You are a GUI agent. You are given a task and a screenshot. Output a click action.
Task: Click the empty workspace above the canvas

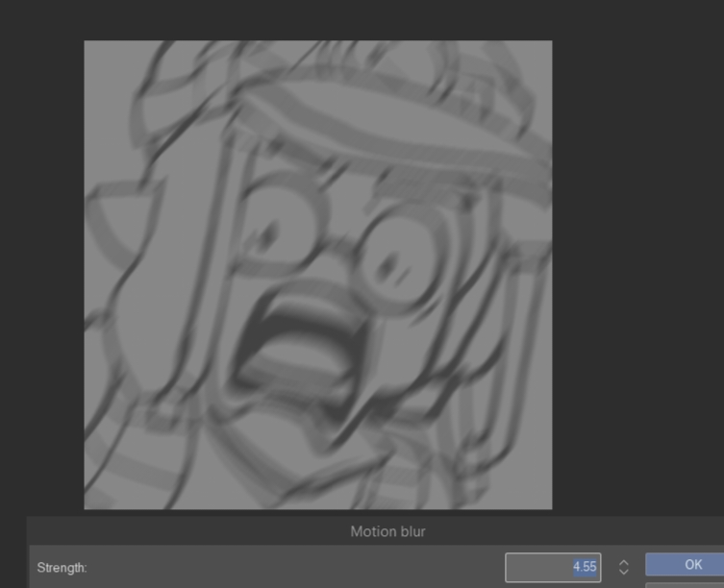[317, 19]
